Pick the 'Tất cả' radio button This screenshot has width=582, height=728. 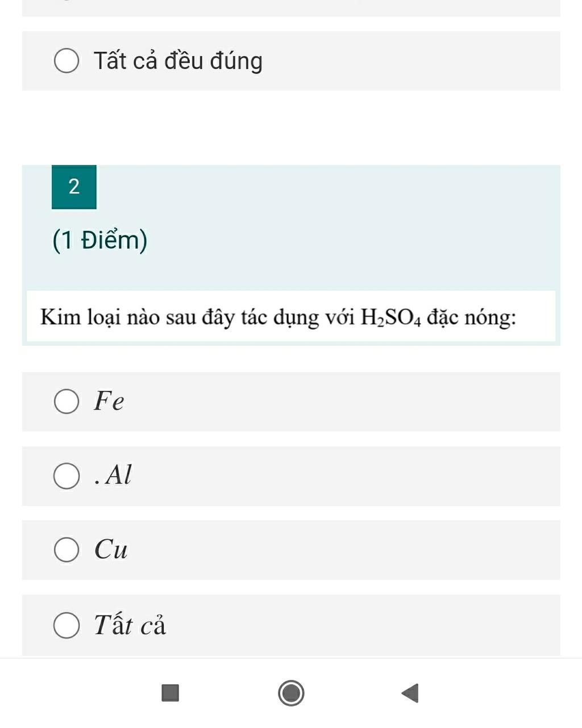point(66,626)
